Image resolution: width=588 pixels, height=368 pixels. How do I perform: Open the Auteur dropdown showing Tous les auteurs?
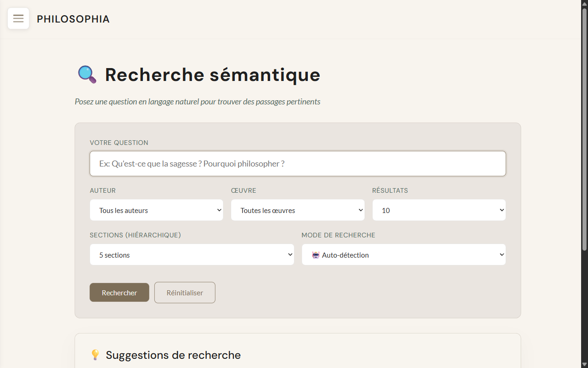(156, 210)
